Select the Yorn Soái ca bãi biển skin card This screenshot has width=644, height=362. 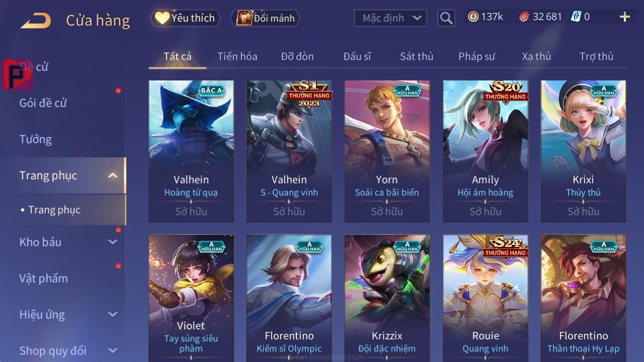pos(387,151)
